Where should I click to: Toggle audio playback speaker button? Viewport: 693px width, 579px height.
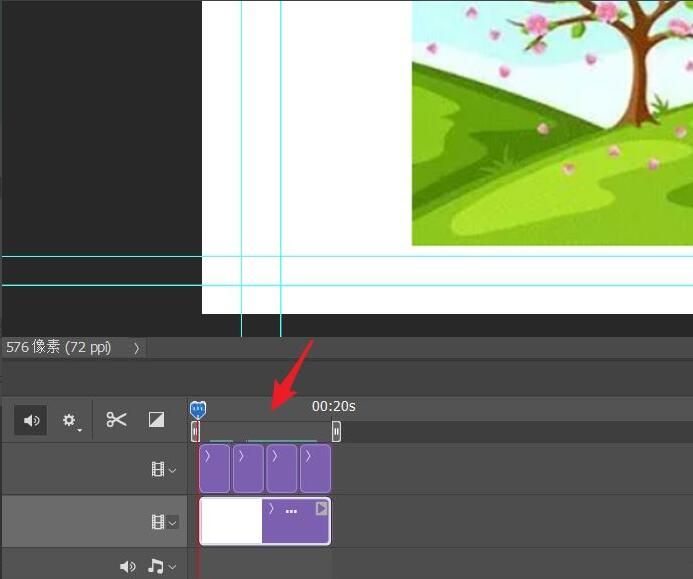pyautogui.click(x=31, y=421)
